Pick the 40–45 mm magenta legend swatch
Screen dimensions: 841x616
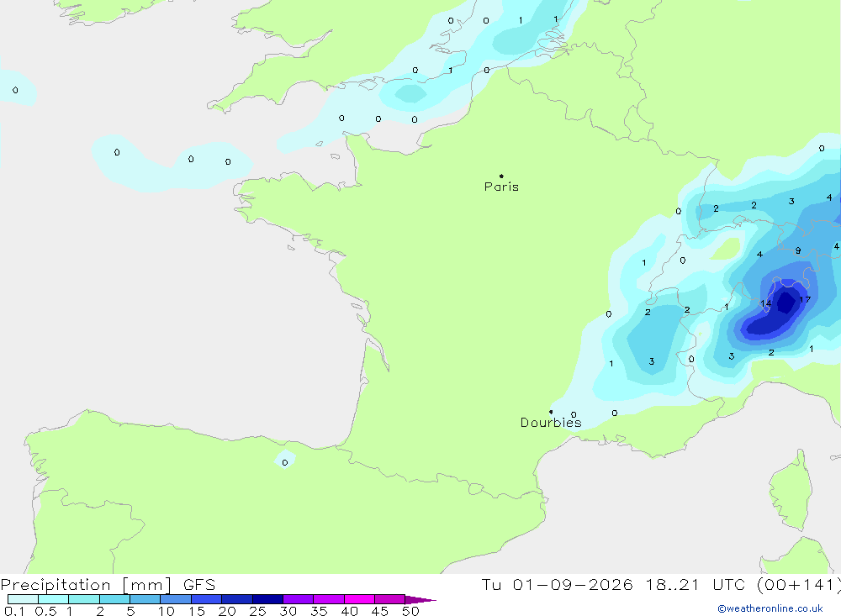(x=359, y=599)
